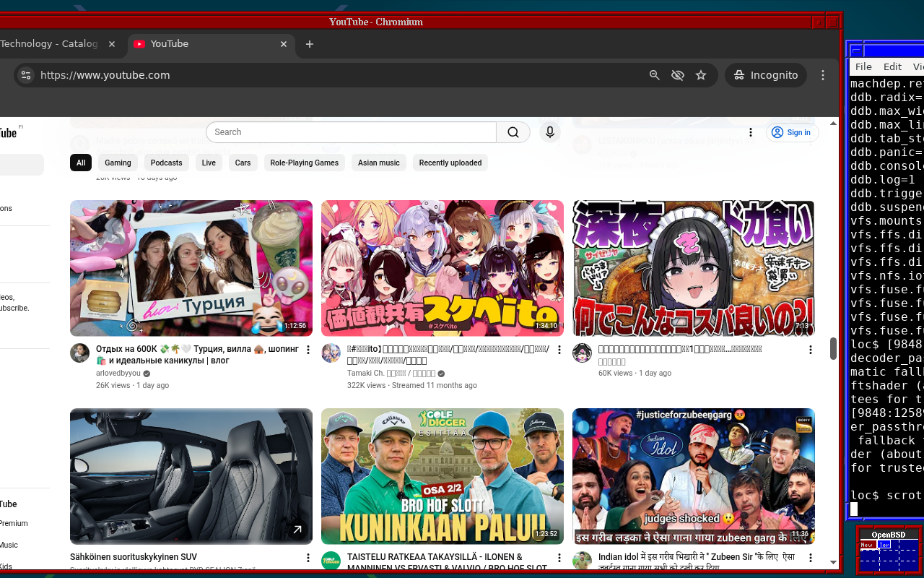
Task: Click avatar beside Indian Idol video title
Action: pos(582,561)
